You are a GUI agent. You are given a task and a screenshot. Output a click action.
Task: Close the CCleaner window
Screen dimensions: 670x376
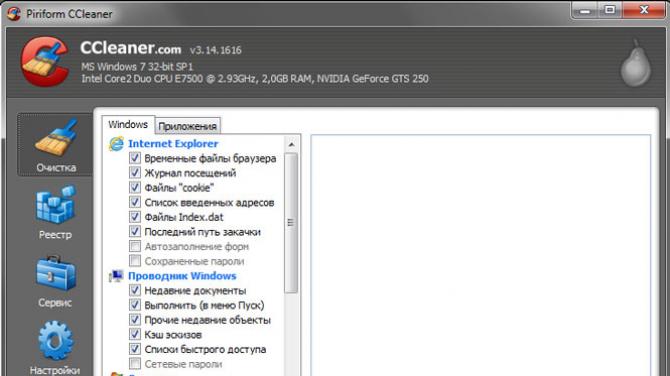[644, 10]
